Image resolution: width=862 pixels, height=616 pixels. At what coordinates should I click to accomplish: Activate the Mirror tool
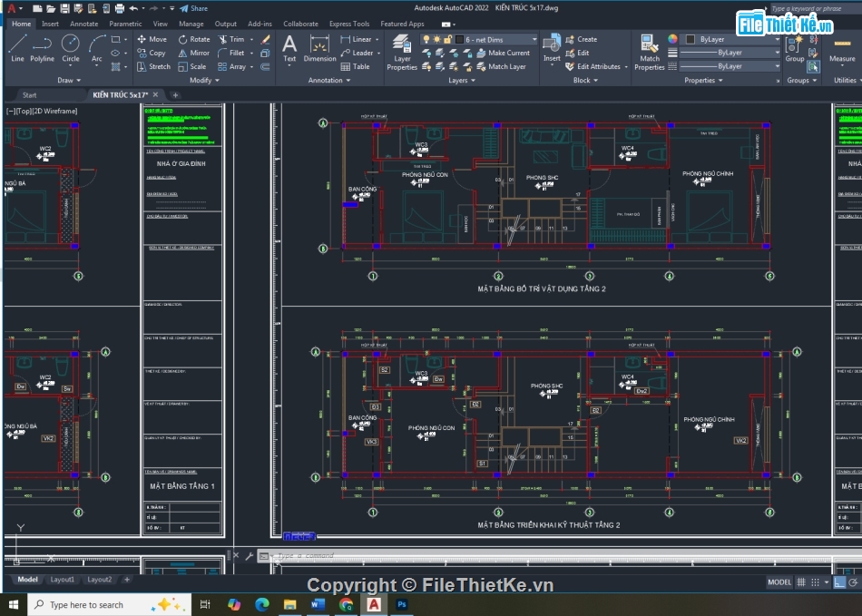pos(193,53)
